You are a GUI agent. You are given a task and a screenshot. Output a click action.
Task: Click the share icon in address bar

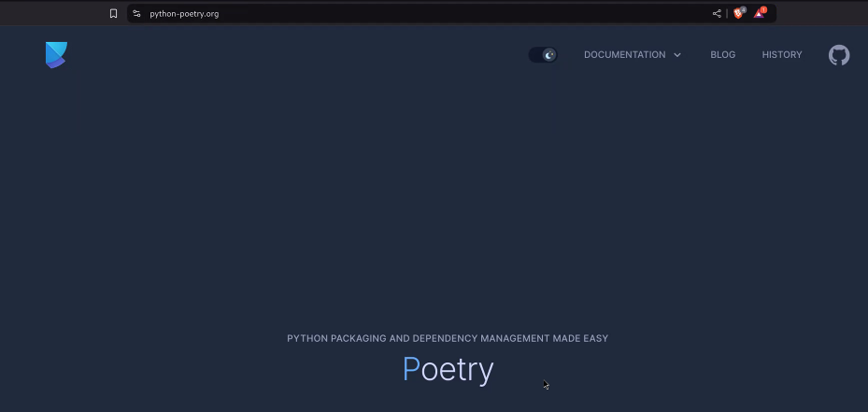pyautogui.click(x=717, y=14)
